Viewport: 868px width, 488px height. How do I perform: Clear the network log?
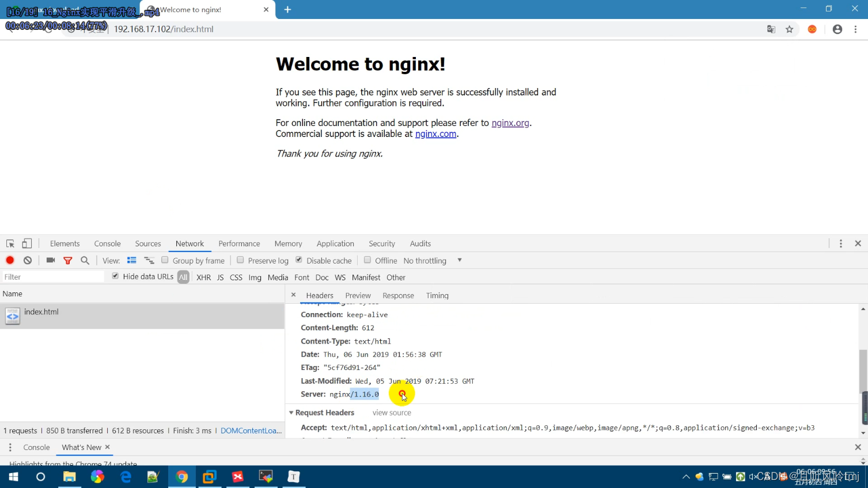[28, 260]
